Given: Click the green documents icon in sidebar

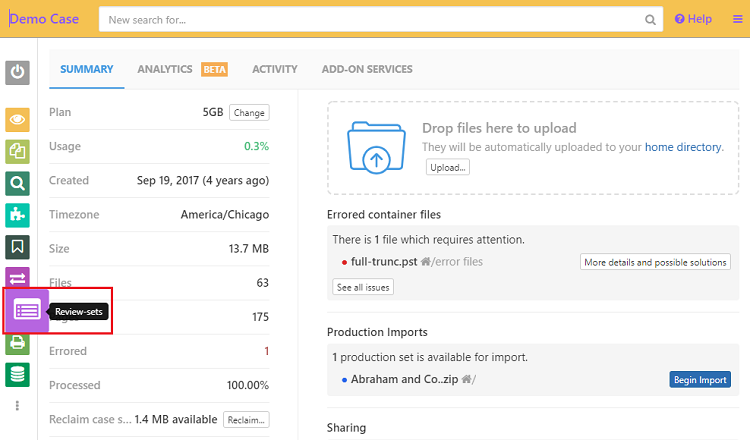Looking at the screenshot, I should (18, 151).
